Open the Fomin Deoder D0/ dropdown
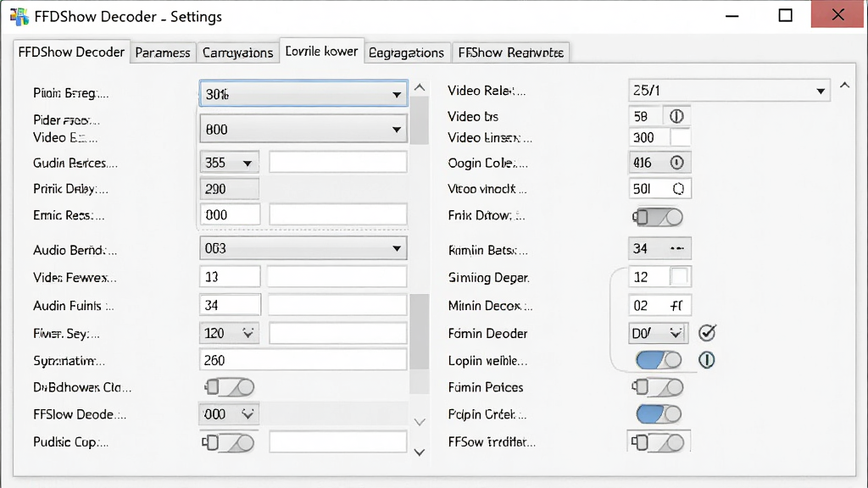Screen dimensions: 868x488 [658, 333]
